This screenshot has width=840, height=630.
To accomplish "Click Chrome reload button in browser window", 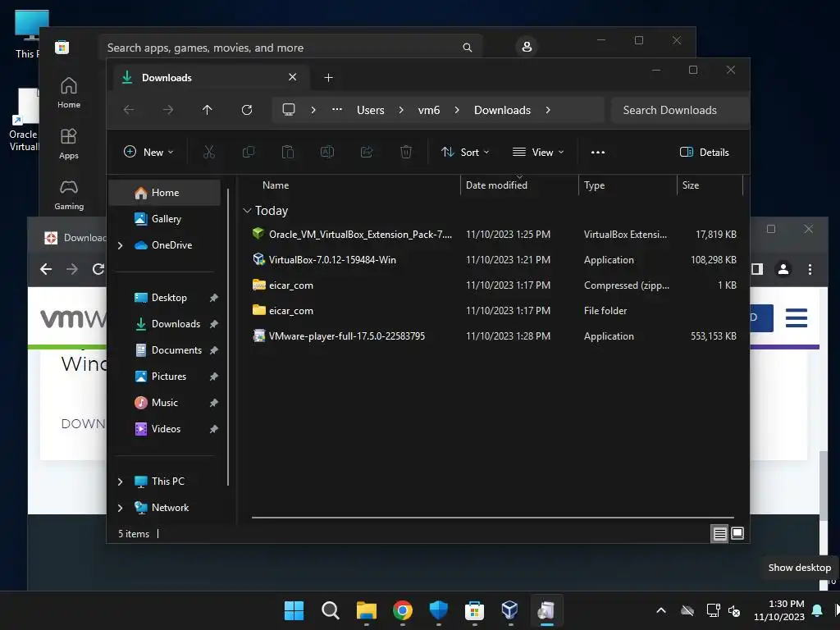I will [x=98, y=269].
